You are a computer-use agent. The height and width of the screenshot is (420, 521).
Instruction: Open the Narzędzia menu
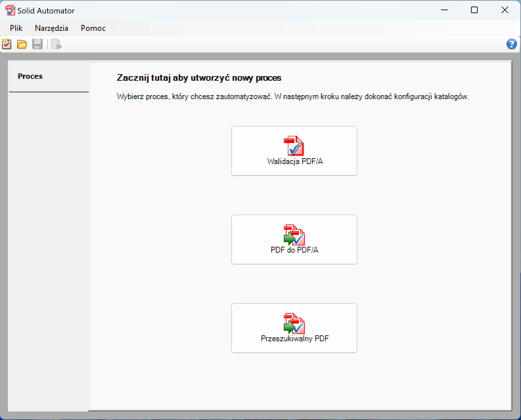click(52, 28)
